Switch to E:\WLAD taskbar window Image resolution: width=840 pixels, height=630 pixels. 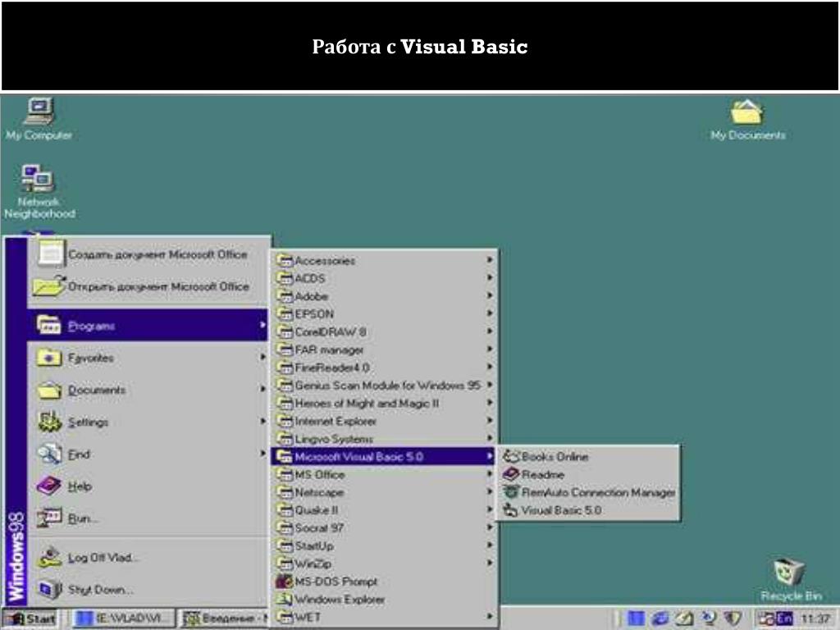(122, 619)
